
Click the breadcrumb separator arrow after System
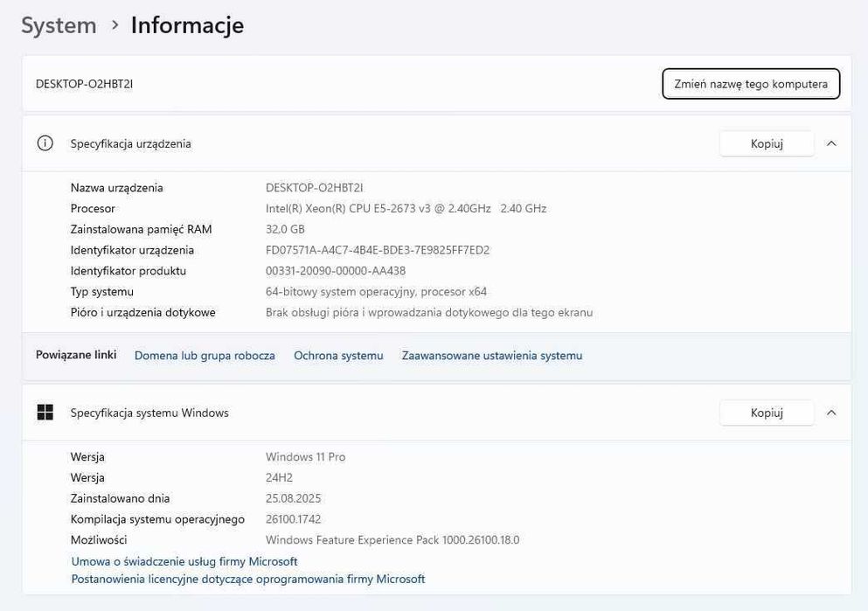(115, 24)
